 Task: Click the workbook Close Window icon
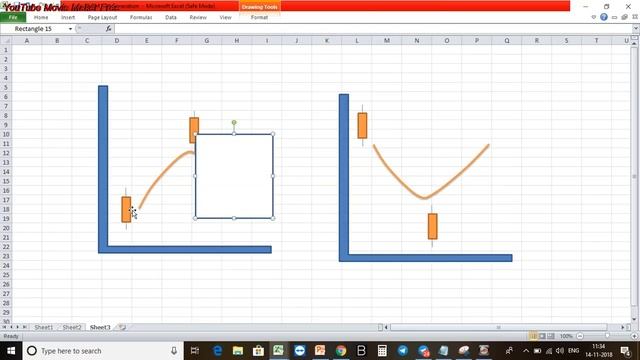(635, 17)
